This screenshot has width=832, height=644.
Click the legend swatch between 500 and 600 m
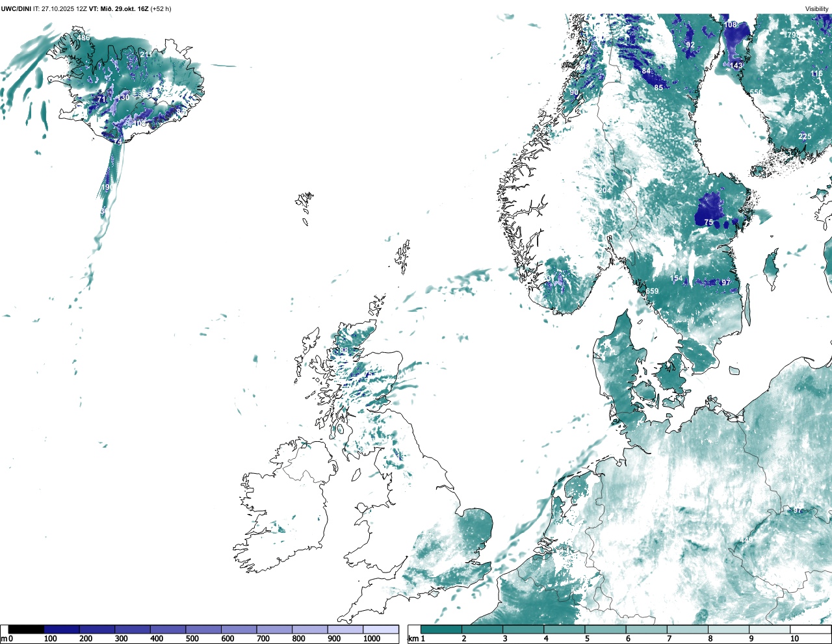pos(203,629)
